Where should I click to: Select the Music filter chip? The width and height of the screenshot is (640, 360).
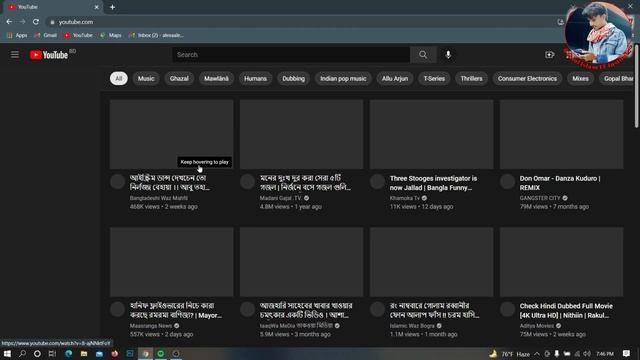click(146, 78)
